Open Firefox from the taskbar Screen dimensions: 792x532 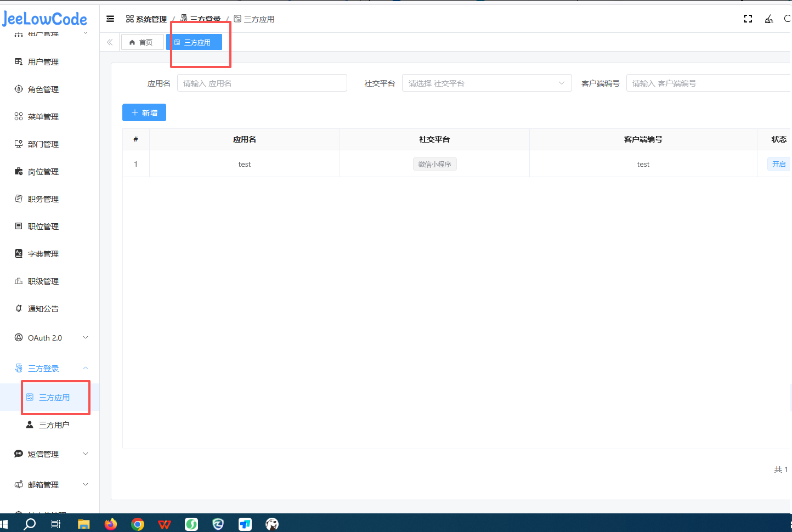point(111,524)
